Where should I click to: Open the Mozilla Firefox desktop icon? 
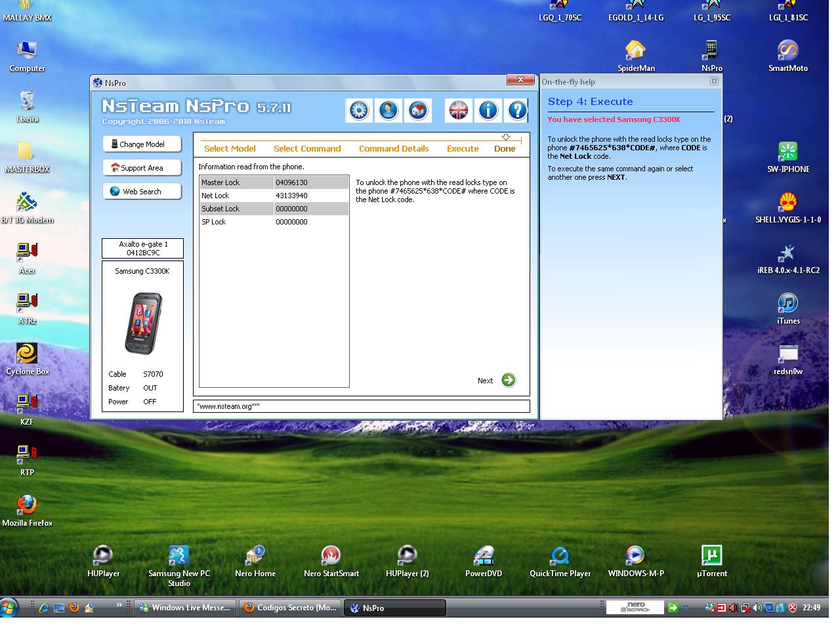27,511
